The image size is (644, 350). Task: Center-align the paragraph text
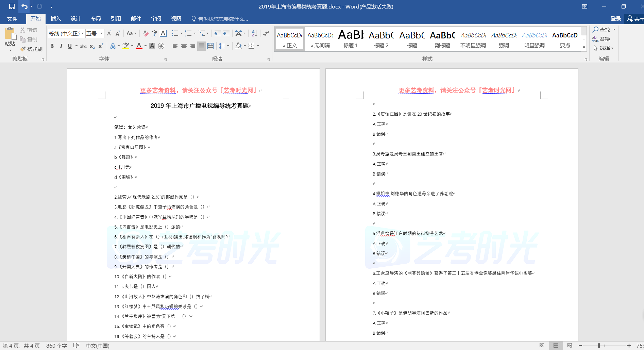point(184,46)
